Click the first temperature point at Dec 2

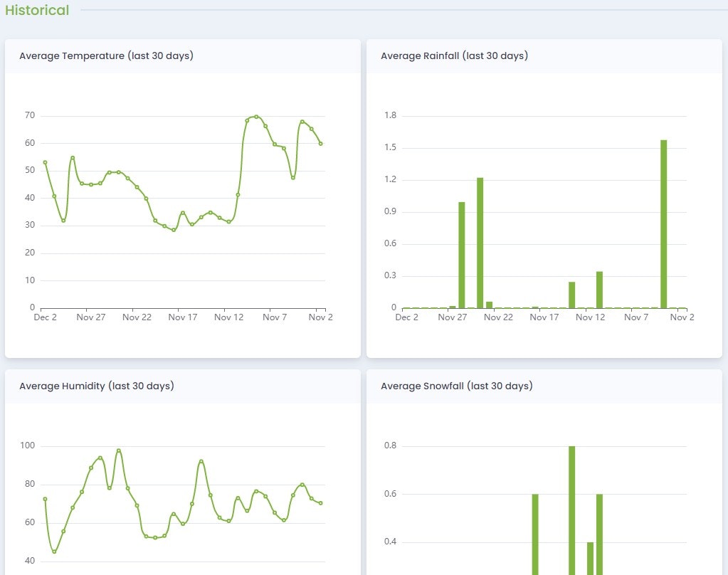coord(45,162)
